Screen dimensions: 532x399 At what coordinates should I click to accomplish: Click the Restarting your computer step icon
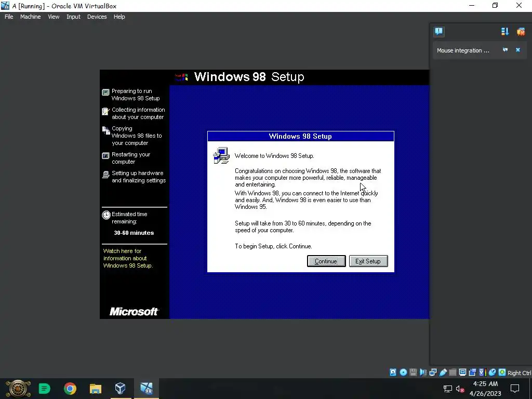pos(105,156)
